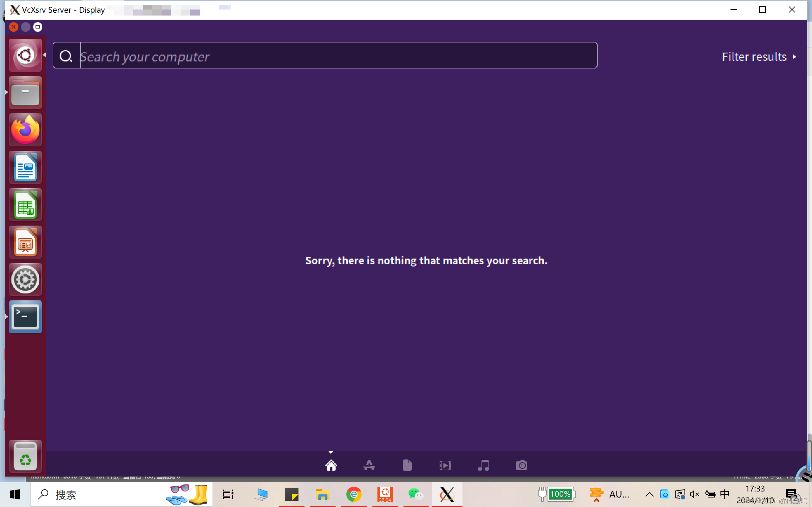Open the Terminal launcher icon
The width and height of the screenshot is (812, 507).
25,317
